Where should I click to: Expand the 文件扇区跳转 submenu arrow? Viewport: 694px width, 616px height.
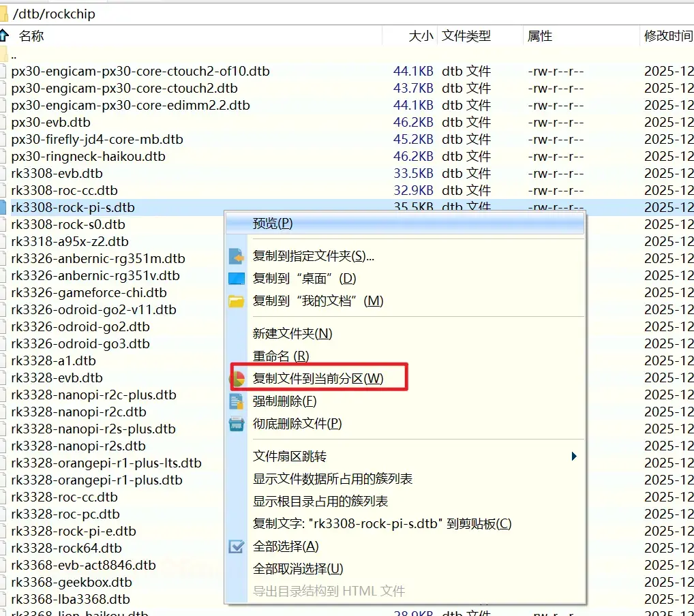574,457
